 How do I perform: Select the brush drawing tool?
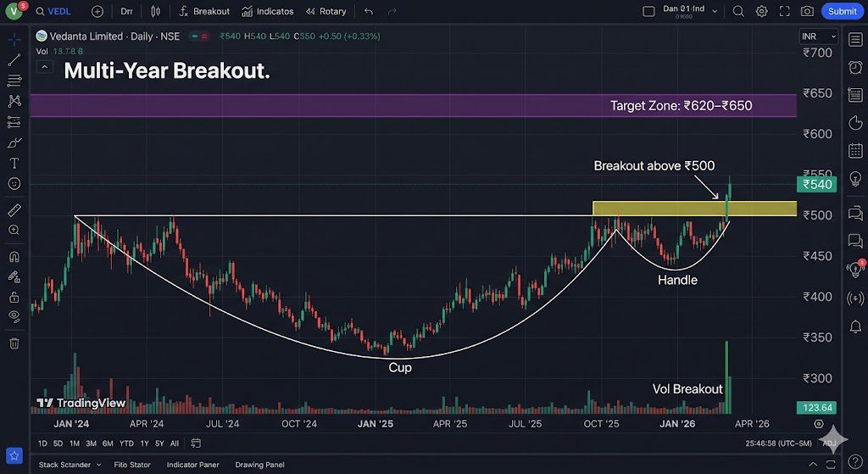14,142
